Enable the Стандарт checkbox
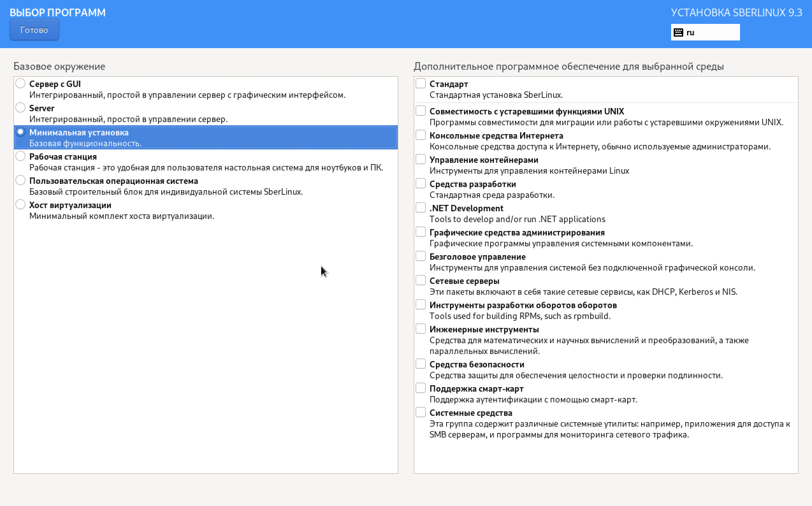 click(x=420, y=83)
